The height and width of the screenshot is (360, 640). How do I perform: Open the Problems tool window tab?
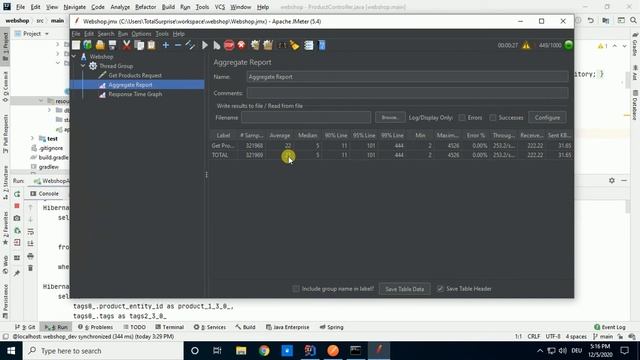tap(95, 327)
